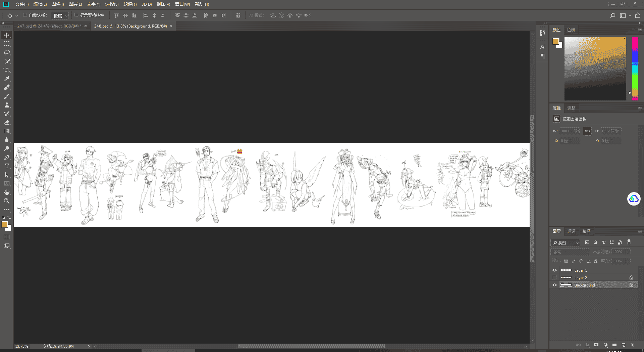Click the foreground color swatch in toolbox

click(4, 224)
